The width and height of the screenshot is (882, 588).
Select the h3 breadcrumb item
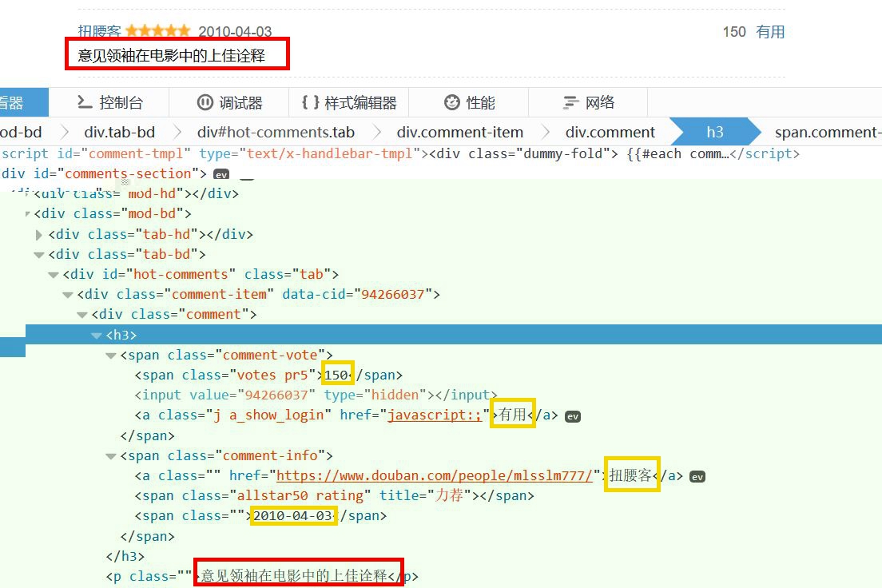[715, 133]
